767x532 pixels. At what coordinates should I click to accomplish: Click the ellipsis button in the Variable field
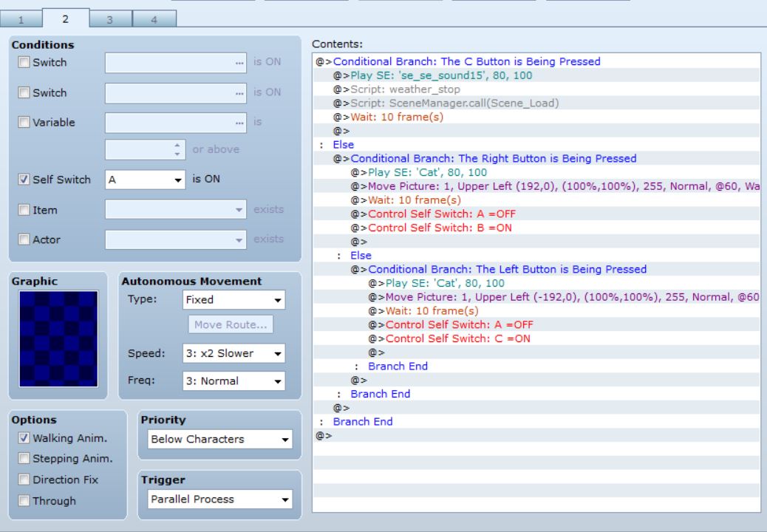[x=239, y=123]
